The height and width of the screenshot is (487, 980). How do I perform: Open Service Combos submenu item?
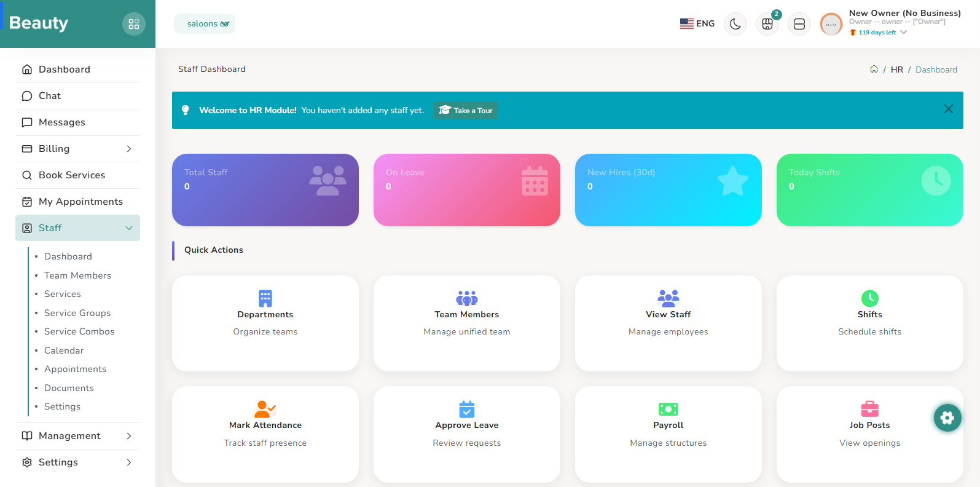79,331
